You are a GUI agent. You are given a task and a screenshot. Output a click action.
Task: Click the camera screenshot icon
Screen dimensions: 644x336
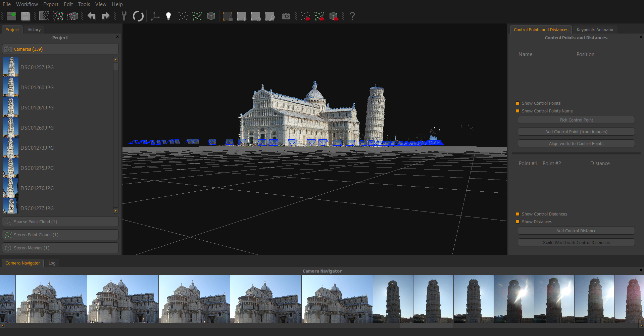click(x=286, y=16)
